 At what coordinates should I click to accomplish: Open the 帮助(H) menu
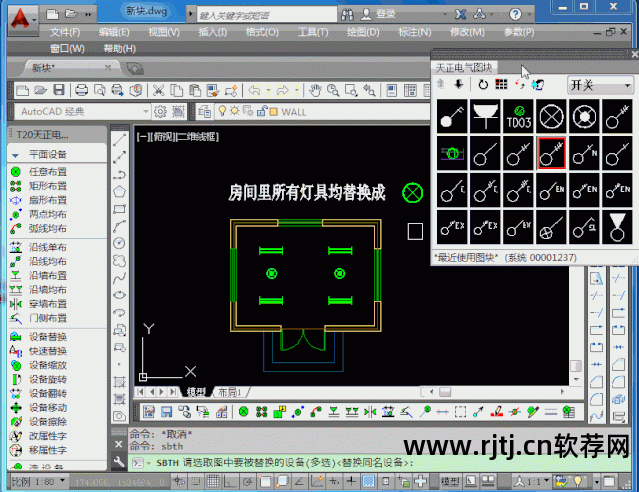pyautogui.click(x=119, y=49)
